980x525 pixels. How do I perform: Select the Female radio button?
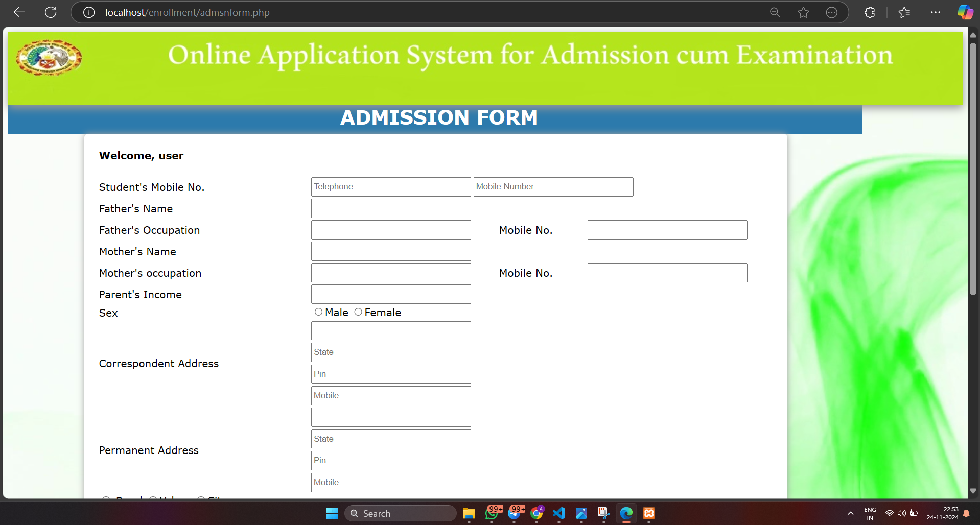pos(358,312)
